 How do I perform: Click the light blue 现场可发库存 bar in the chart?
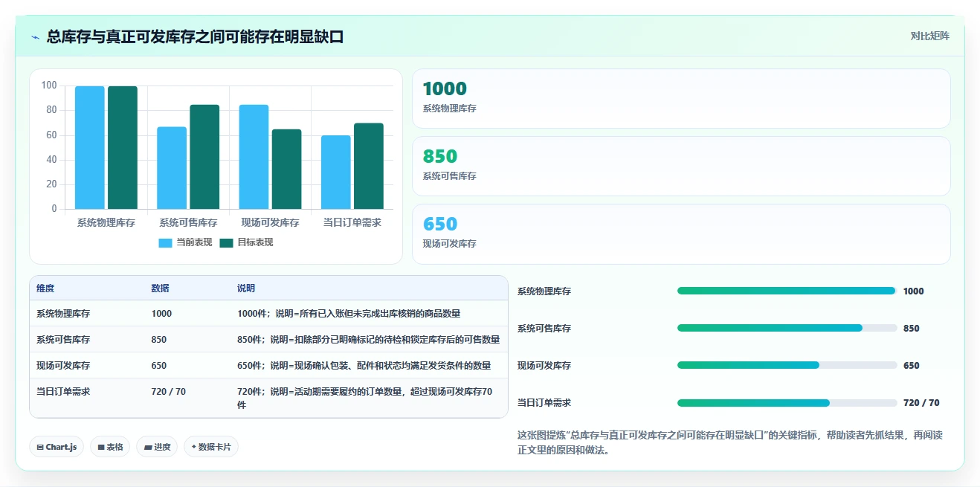[x=254, y=157]
